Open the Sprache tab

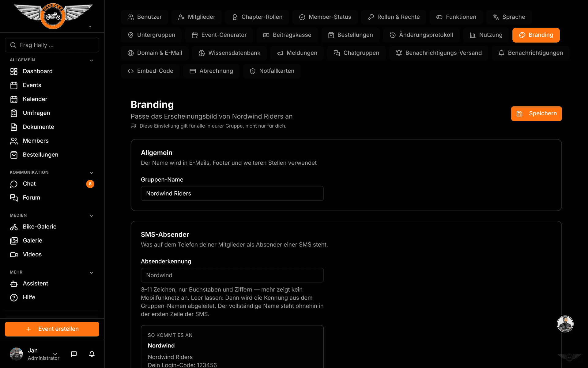(x=509, y=17)
